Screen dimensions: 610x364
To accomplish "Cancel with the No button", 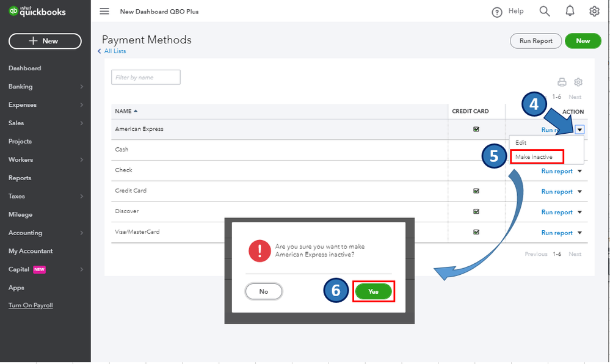I will pyautogui.click(x=264, y=291).
